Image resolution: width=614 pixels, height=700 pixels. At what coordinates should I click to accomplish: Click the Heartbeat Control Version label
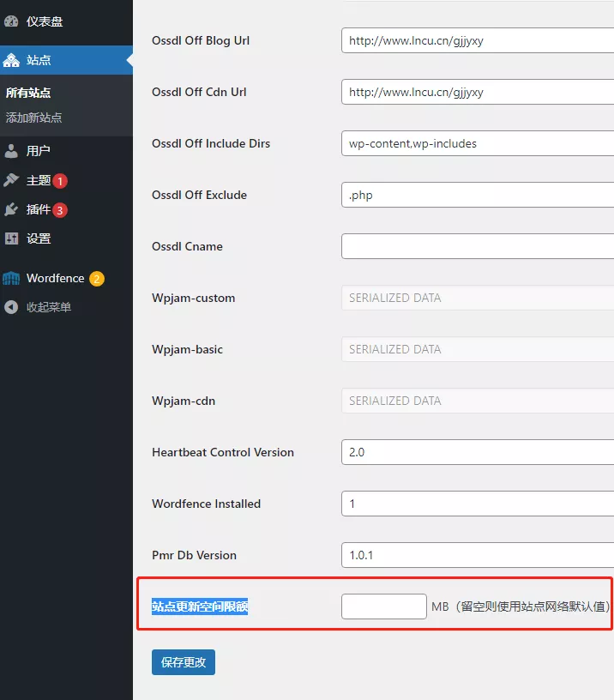[x=223, y=452]
